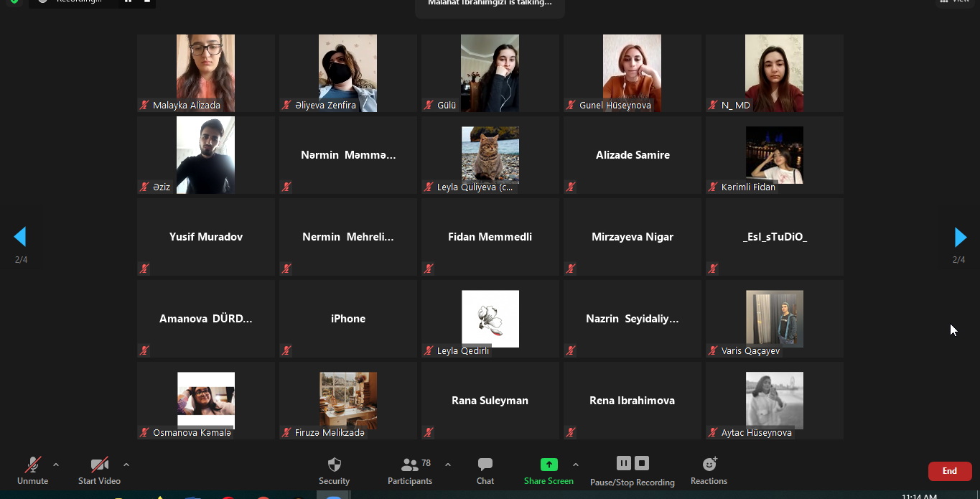
Task: Select the 'Nermin Mehreli...' name tile
Action: tap(348, 237)
